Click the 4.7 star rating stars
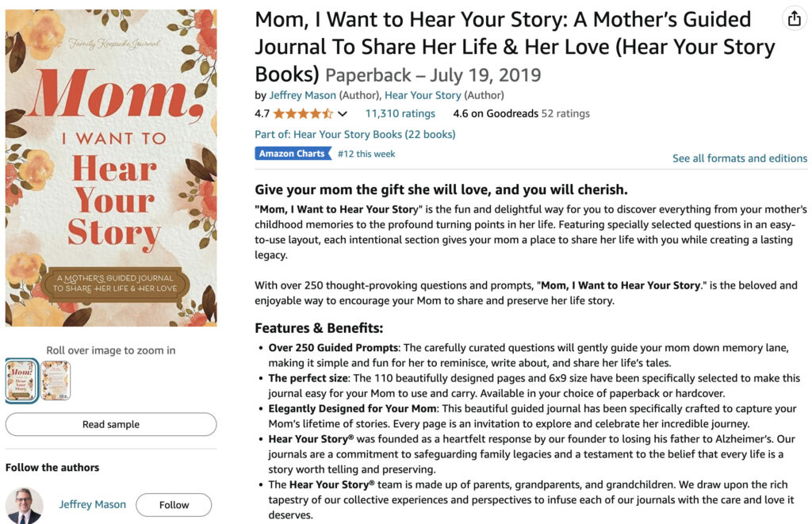Screen dimensions: 812x524 click(x=301, y=113)
